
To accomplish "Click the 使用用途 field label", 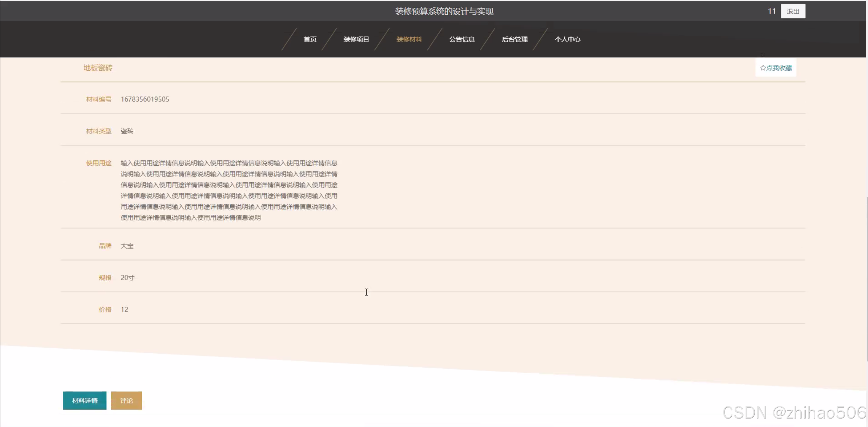I will coord(99,163).
